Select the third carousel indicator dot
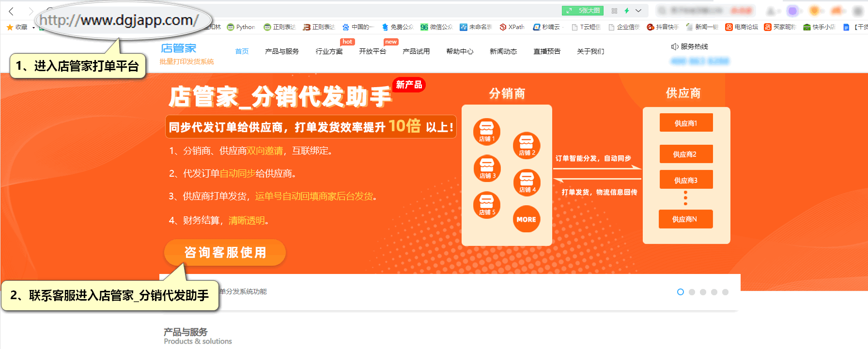The width and height of the screenshot is (868, 349). [703, 292]
